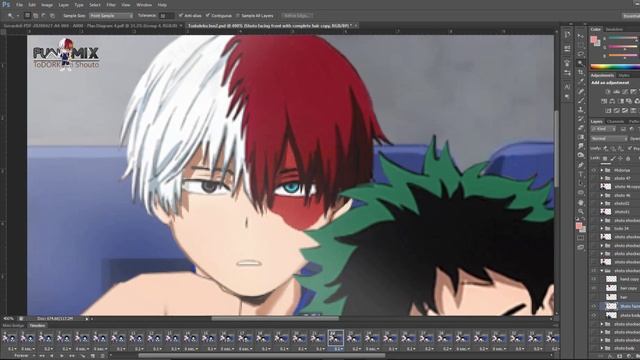
Task: Choose Add to selection mode icon
Action: coord(36,16)
